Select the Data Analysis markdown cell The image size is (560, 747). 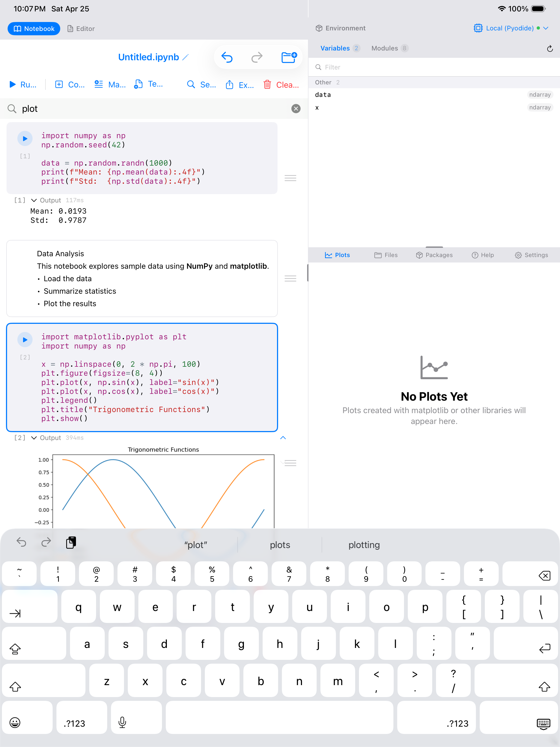pos(142,278)
